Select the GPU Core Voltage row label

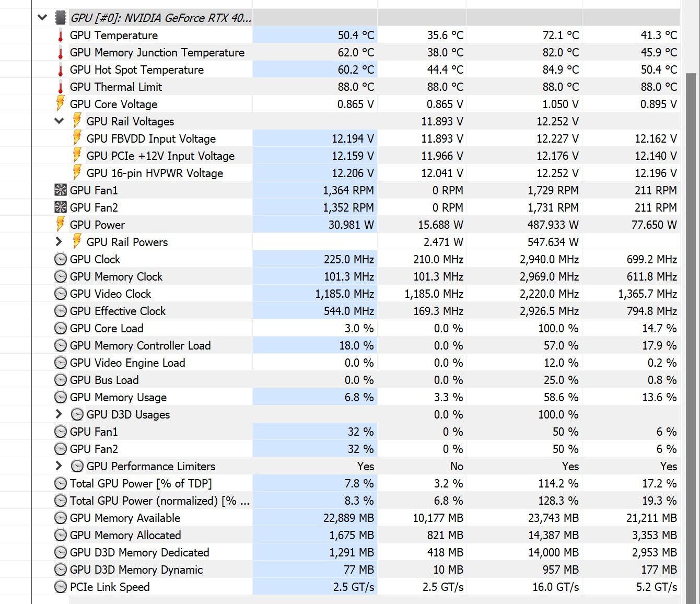(x=113, y=104)
